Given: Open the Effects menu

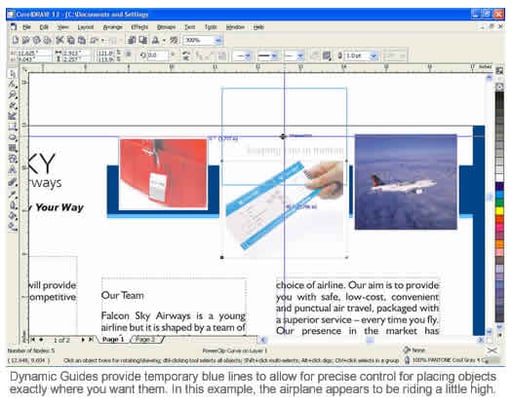Looking at the screenshot, I should (x=139, y=27).
